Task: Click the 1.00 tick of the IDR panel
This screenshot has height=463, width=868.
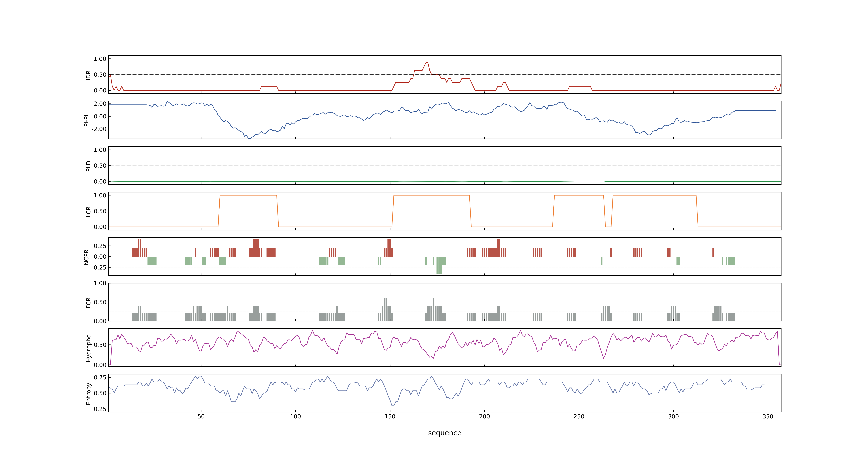Action: tap(100, 59)
